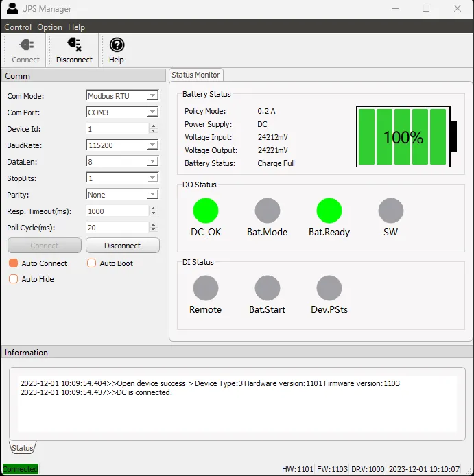Click the Remote DI indicator
This screenshot has height=476, width=474.
206,288
